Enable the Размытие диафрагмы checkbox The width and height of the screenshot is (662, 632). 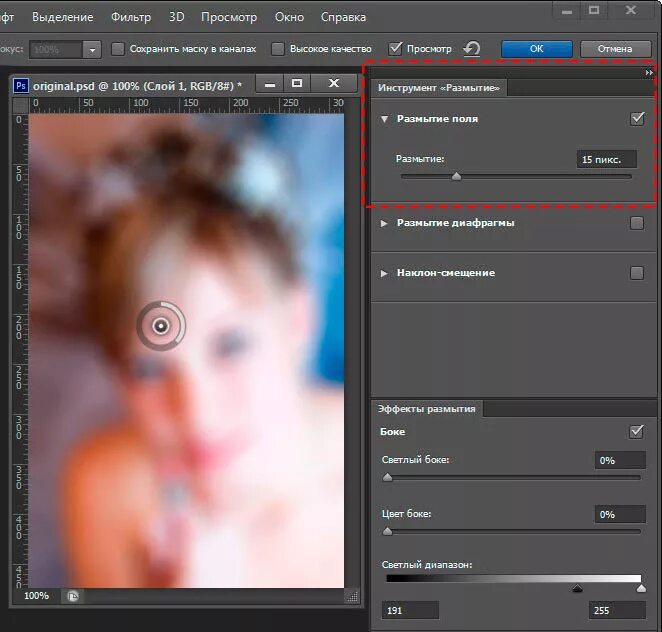pos(637,223)
